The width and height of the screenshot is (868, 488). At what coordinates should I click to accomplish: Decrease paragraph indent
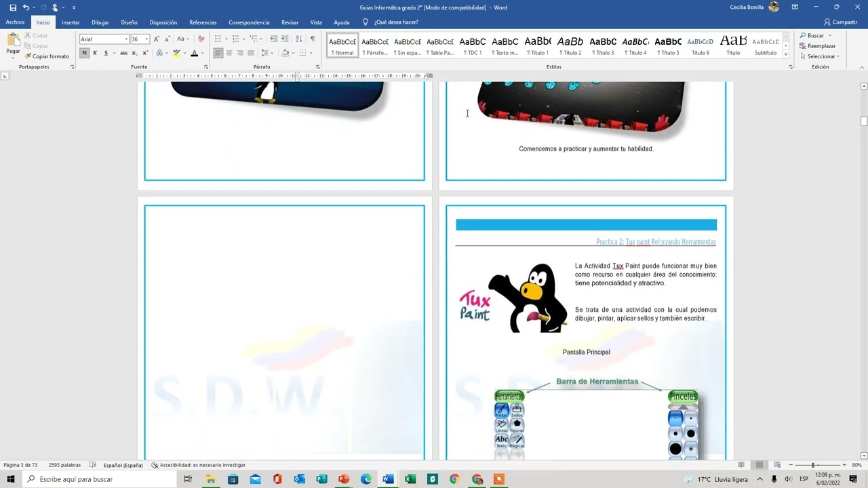tap(273, 39)
